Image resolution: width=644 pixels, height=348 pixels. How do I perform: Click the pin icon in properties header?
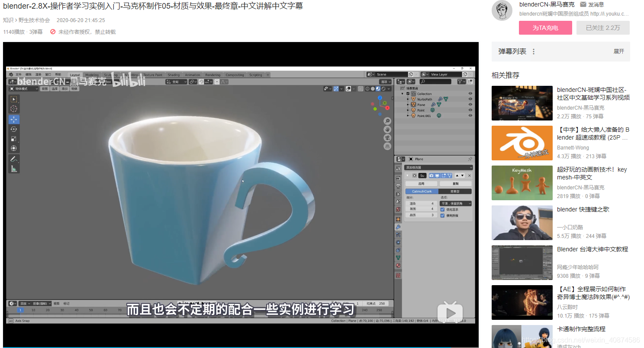pyautogui.click(x=470, y=159)
